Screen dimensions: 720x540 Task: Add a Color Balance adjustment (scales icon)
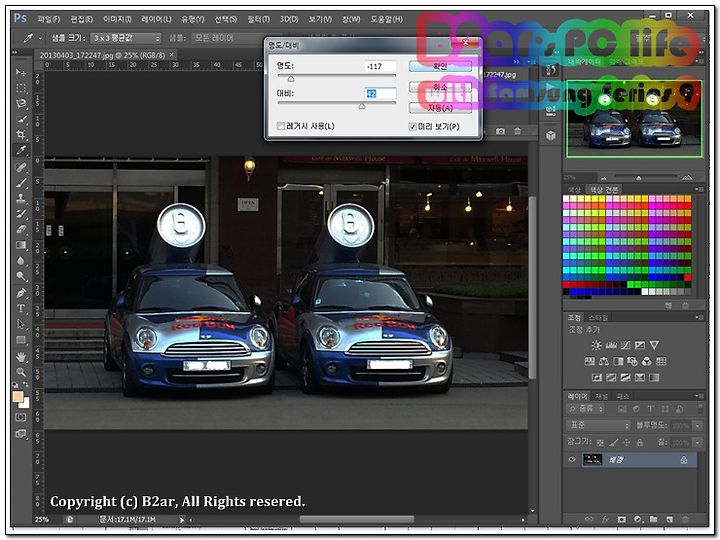pos(604,361)
